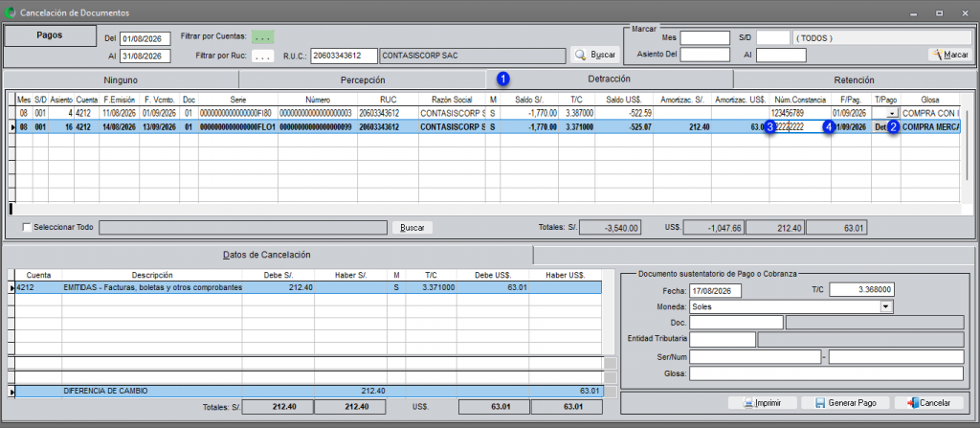
Task: Click the Asiento Del input field
Action: click(x=705, y=56)
